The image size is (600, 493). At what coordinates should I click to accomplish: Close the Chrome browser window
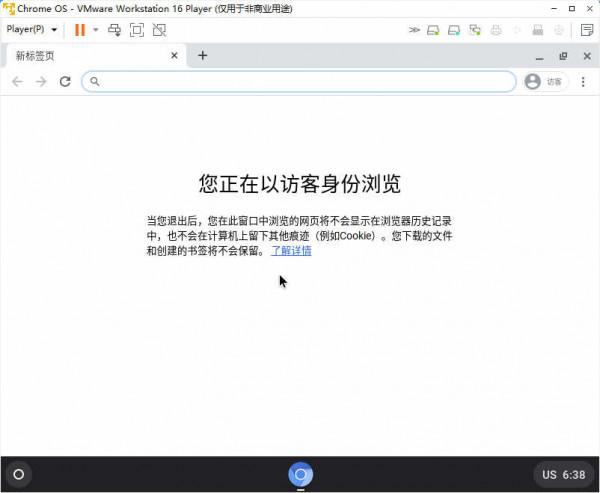point(587,56)
